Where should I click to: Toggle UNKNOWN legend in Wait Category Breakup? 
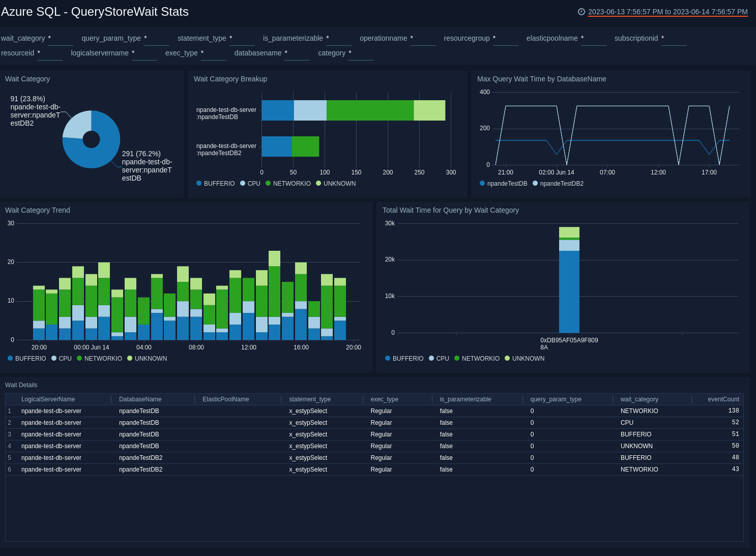click(x=336, y=184)
